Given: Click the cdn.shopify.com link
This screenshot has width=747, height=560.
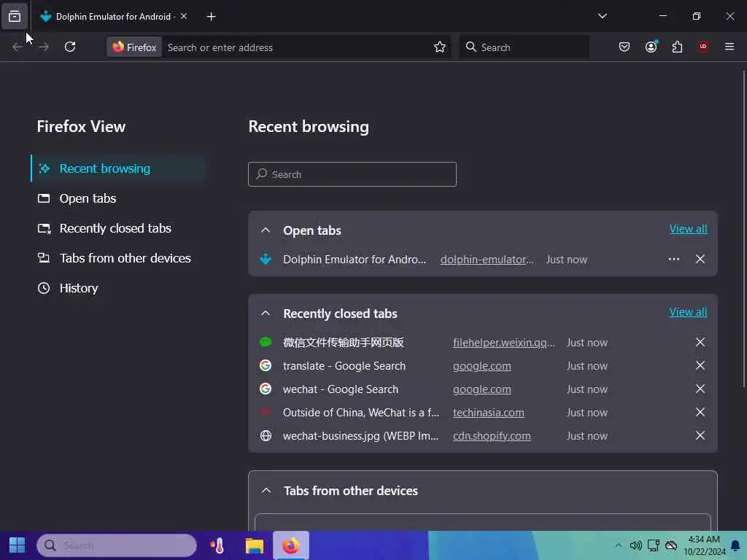Looking at the screenshot, I should pyautogui.click(x=492, y=436).
